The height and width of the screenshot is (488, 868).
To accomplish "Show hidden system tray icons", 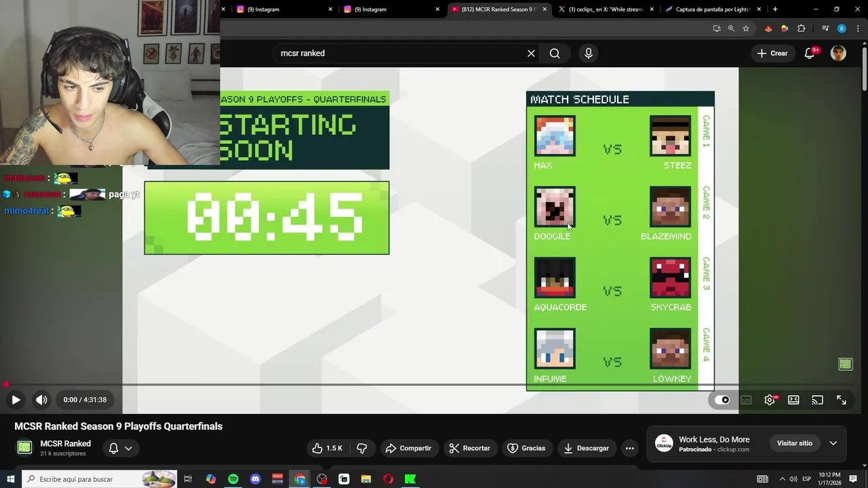I will pos(782,479).
